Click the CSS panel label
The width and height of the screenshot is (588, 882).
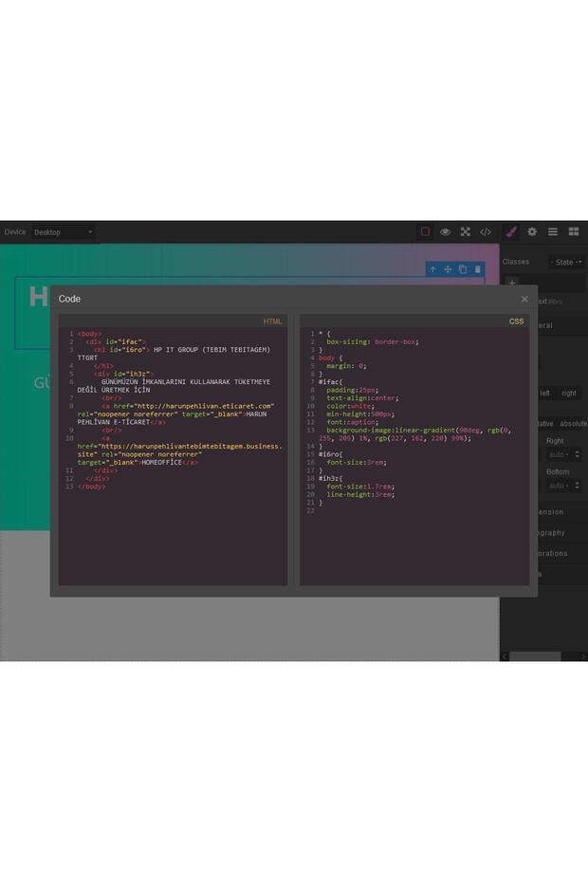click(x=516, y=322)
